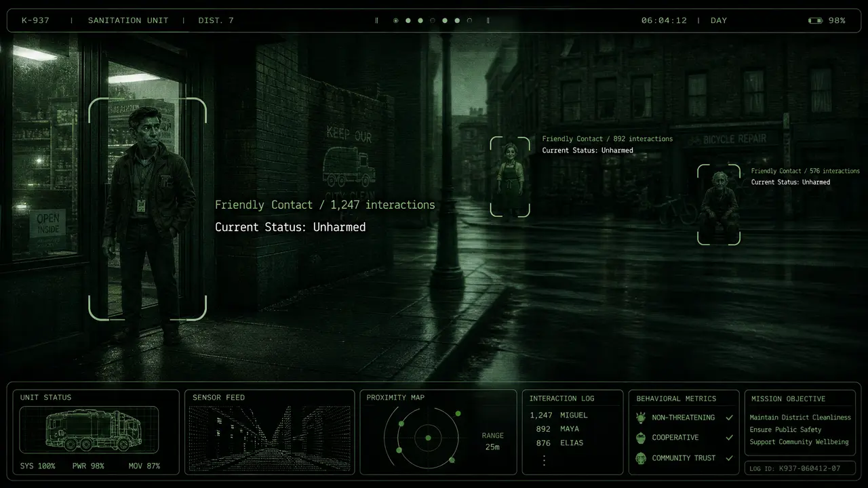
Task: Click the DIST. 7 label
Action: [x=216, y=20]
